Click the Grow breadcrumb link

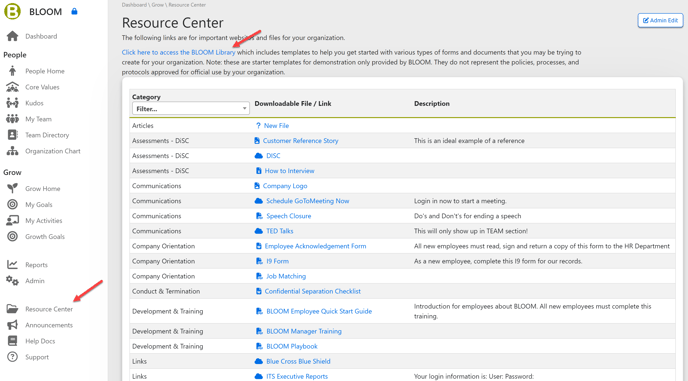(x=158, y=5)
